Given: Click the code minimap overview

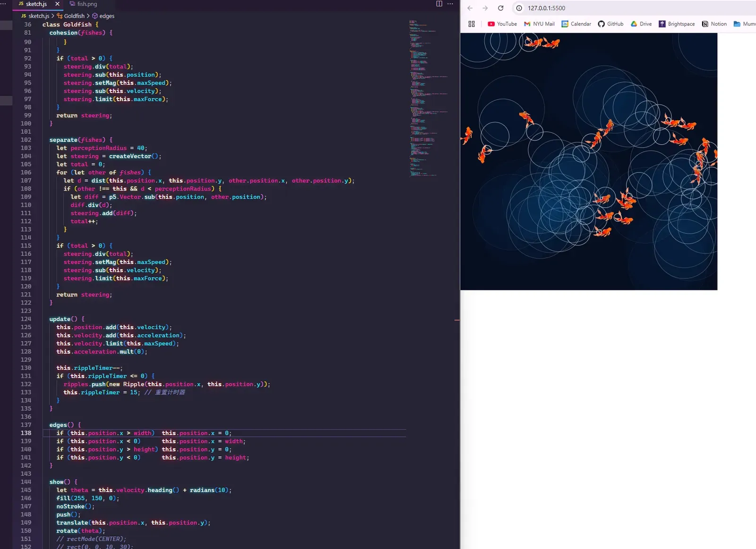Looking at the screenshot, I should click(x=429, y=98).
